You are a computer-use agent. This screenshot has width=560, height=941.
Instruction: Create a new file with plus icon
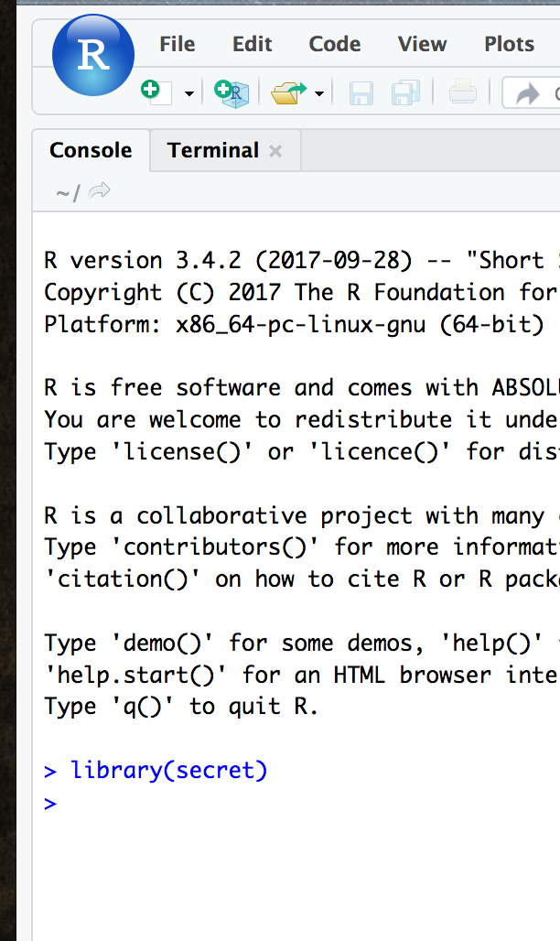pyautogui.click(x=156, y=92)
